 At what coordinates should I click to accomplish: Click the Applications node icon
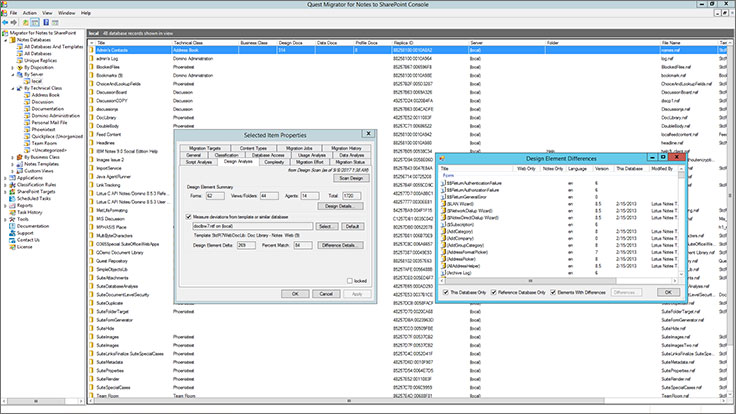13,178
